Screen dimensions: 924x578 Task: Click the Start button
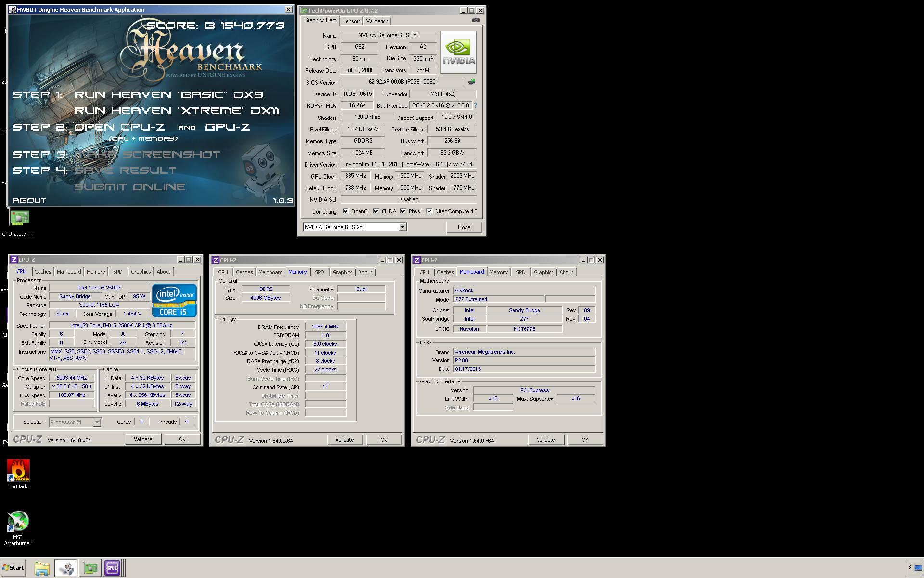[13, 568]
